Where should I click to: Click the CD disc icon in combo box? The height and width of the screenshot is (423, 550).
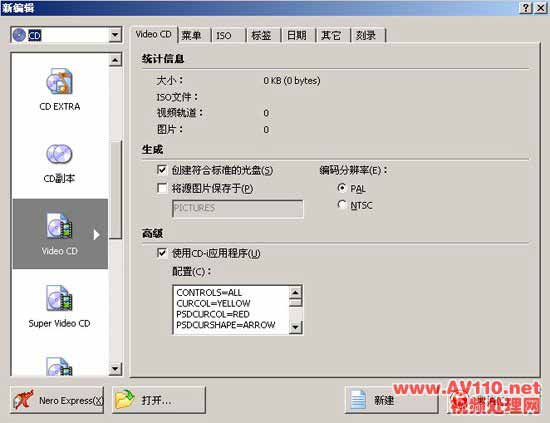point(19,35)
